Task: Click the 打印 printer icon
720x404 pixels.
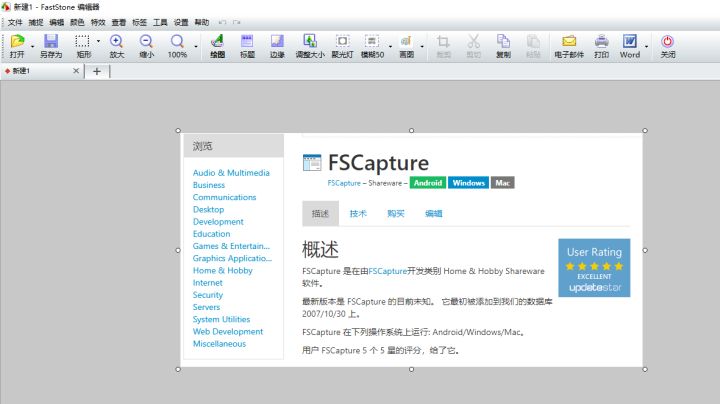Action: pos(601,41)
